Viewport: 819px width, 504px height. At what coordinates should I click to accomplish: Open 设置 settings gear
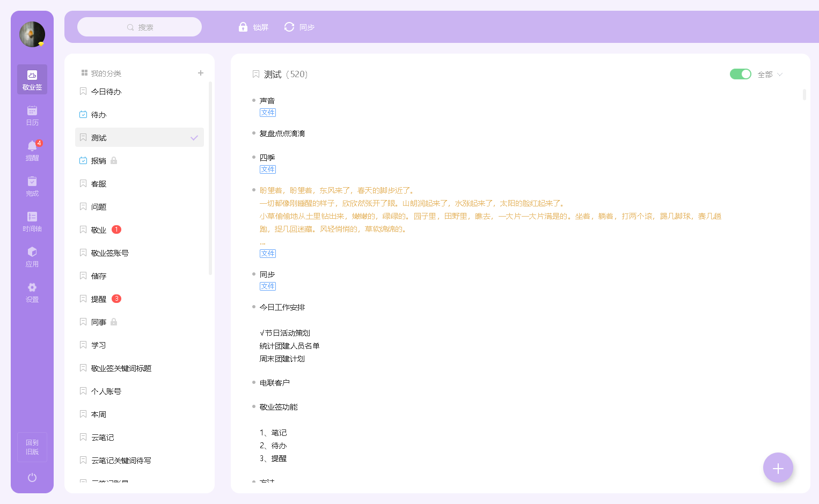point(32,292)
